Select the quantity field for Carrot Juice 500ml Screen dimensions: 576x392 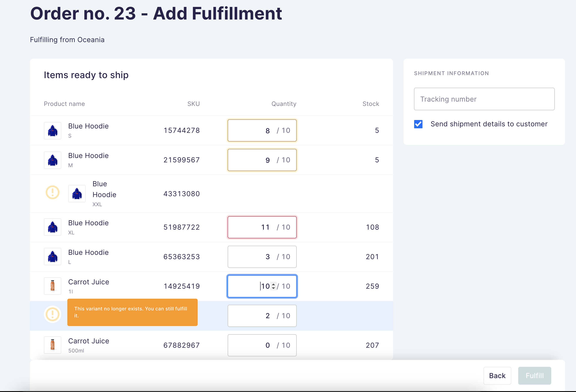262,345
